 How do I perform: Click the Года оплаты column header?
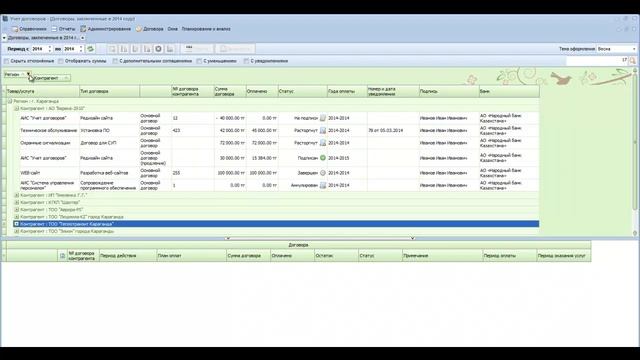click(x=347, y=91)
